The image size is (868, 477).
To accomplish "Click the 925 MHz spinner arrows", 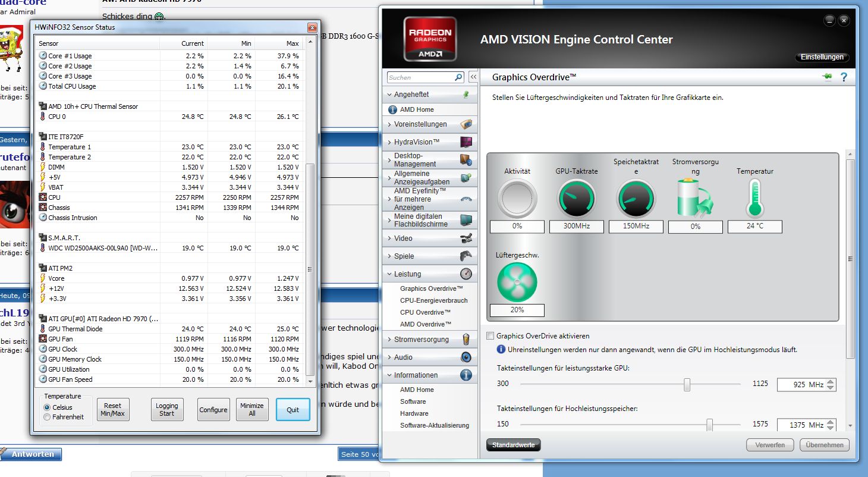I will [x=831, y=385].
